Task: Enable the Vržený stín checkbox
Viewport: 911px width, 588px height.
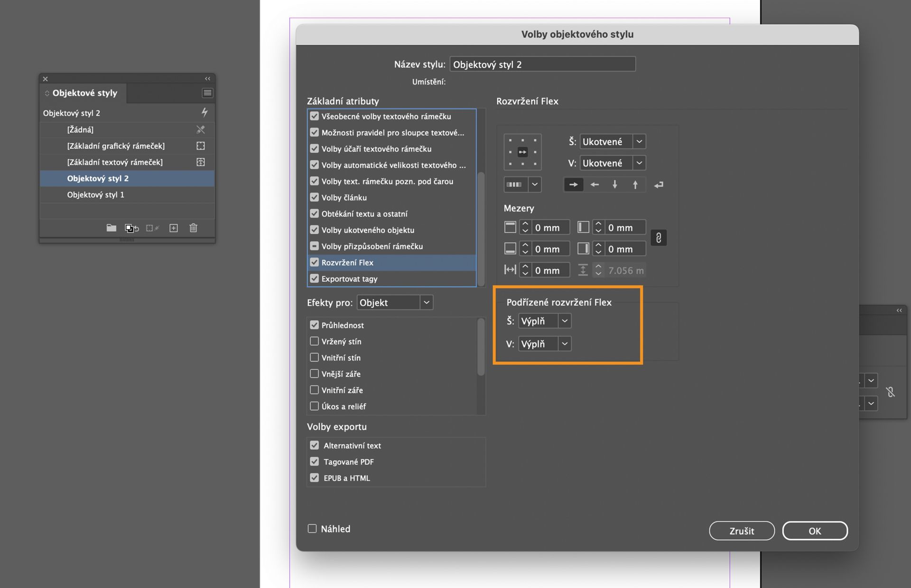Action: [x=314, y=341]
